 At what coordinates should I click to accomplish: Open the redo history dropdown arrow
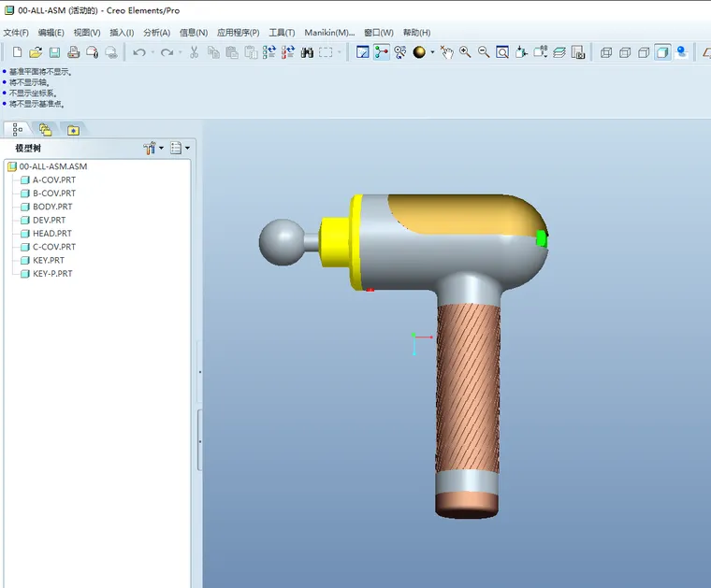[x=180, y=52]
